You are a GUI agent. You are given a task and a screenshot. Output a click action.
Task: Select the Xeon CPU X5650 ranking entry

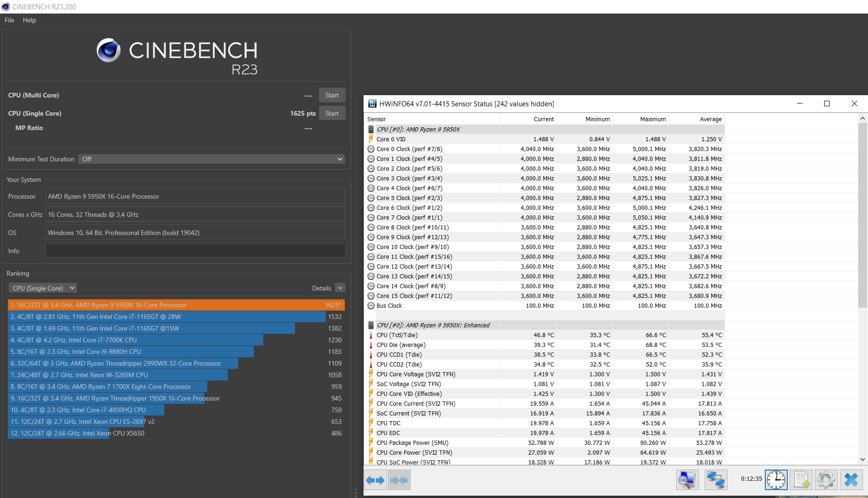(176, 433)
